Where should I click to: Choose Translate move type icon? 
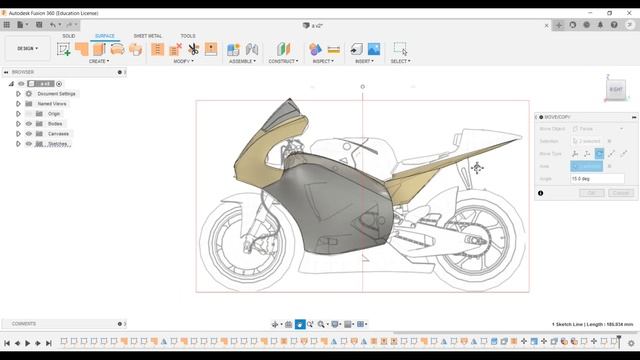(587, 154)
